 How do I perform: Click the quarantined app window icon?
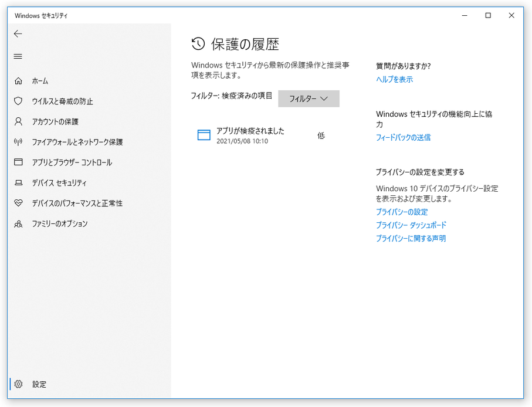[204, 135]
